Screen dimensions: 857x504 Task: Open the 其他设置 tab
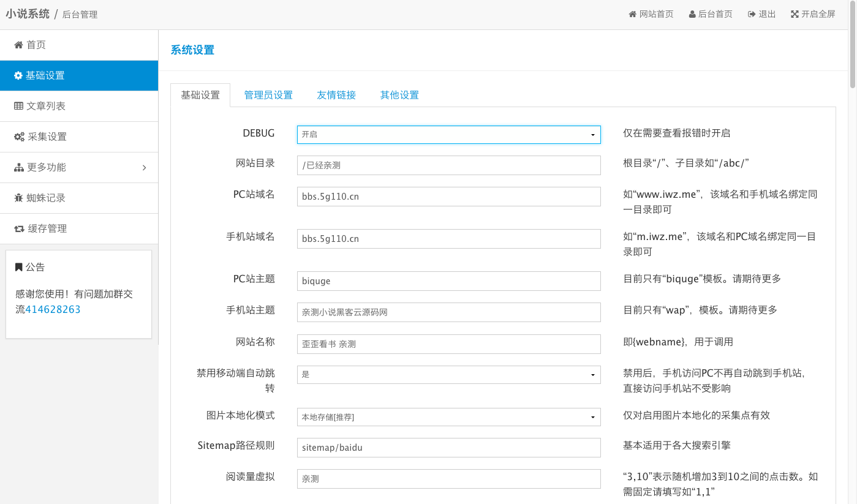399,96
